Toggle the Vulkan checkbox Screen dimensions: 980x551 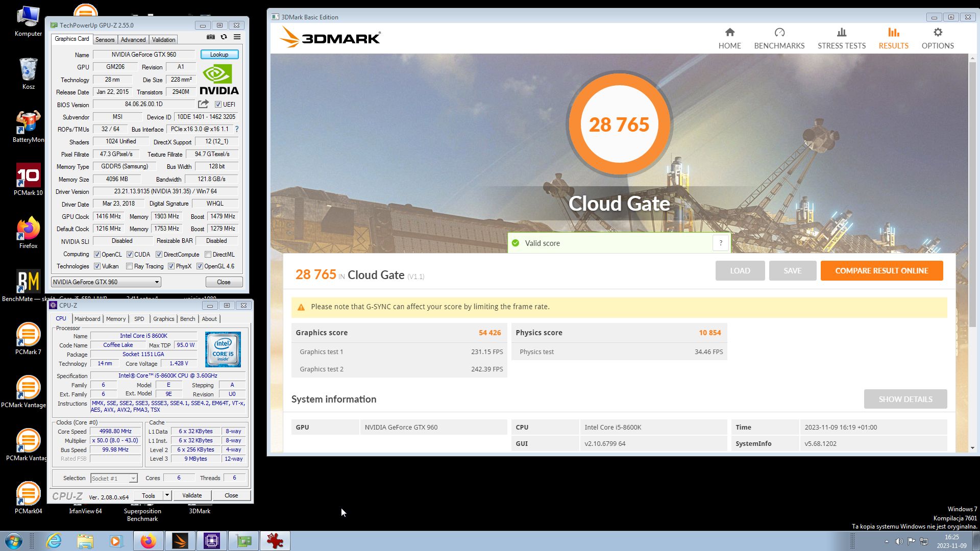tap(97, 266)
